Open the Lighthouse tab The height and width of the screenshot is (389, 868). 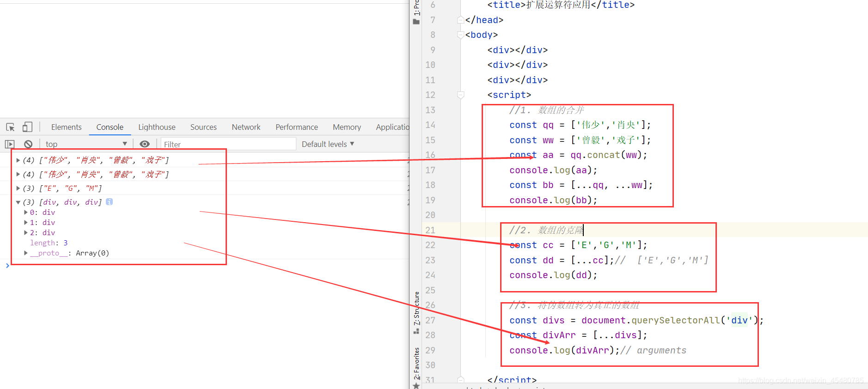click(x=157, y=127)
